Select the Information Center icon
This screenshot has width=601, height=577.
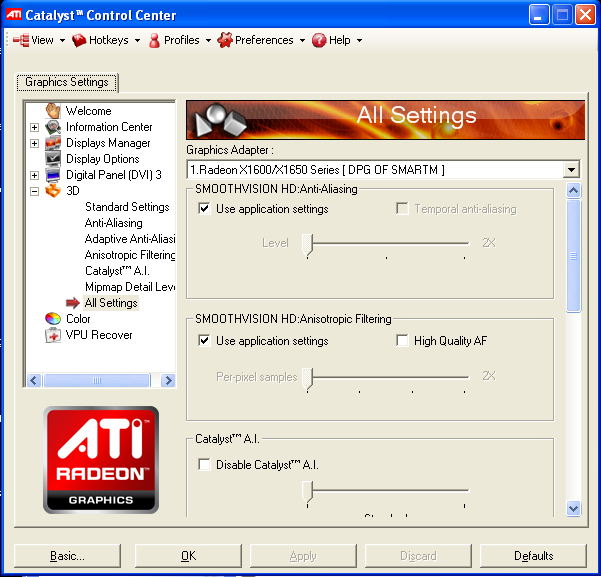click(x=53, y=127)
